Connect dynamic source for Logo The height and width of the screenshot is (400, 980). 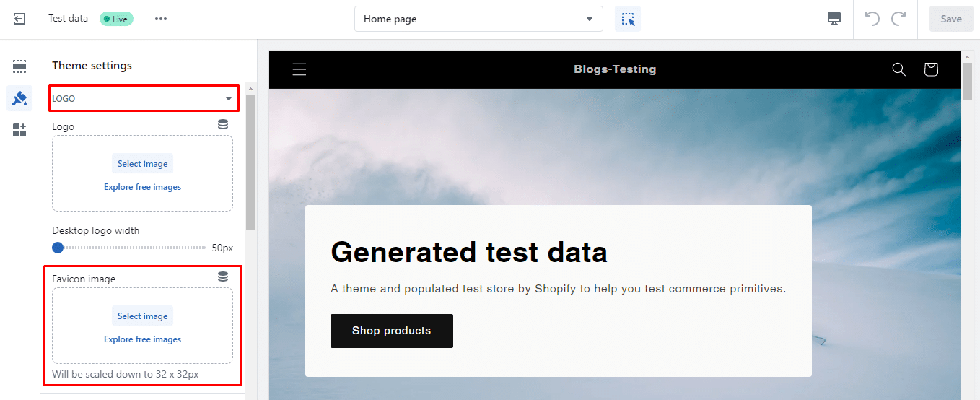click(223, 125)
